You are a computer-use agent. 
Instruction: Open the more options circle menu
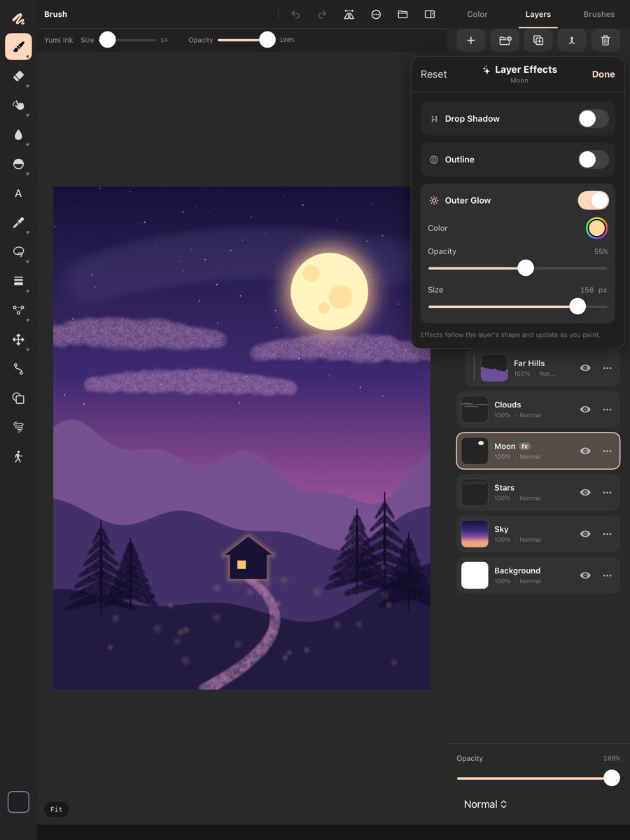point(376,14)
